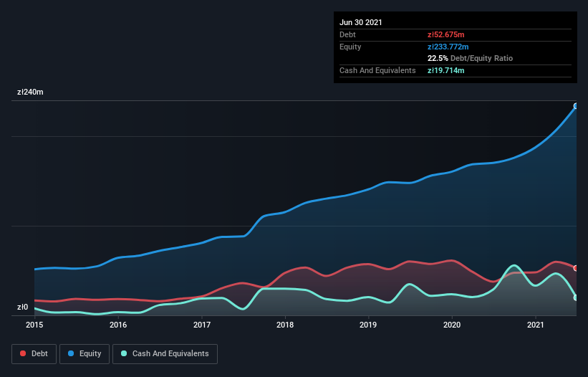Click the 2020 x-axis label
588x377 pixels.
[452, 325]
